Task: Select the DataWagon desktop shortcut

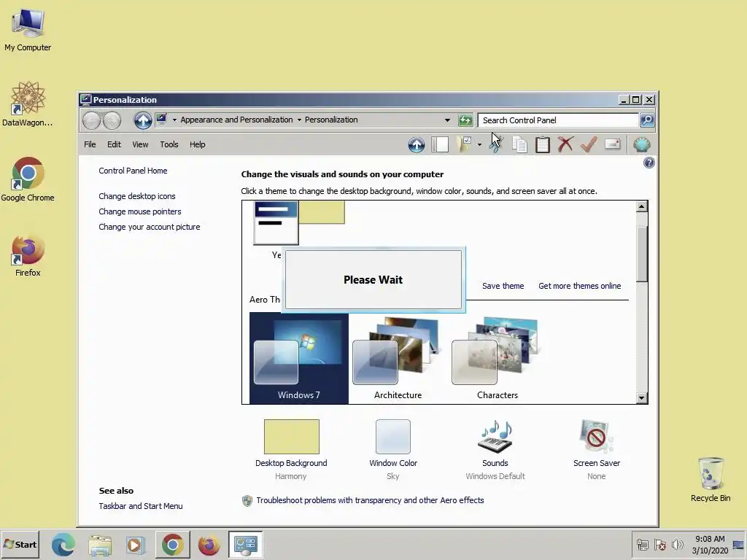Action: pyautogui.click(x=28, y=104)
